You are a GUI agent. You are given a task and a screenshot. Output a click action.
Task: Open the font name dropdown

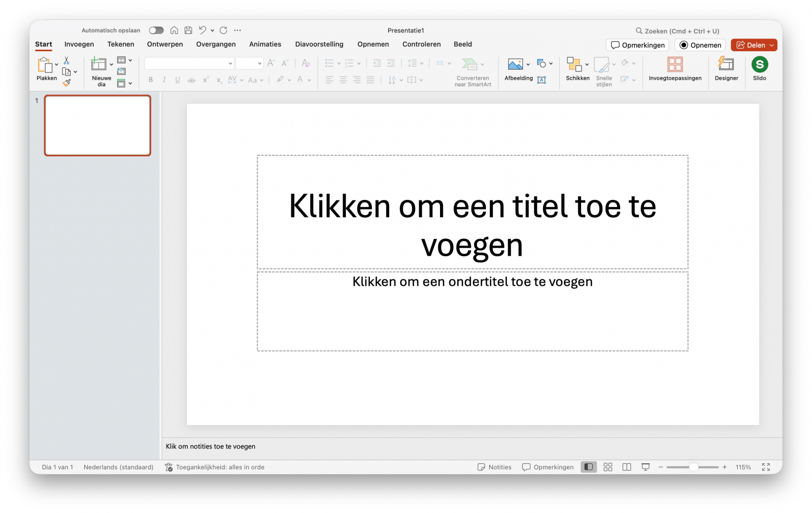pos(230,63)
